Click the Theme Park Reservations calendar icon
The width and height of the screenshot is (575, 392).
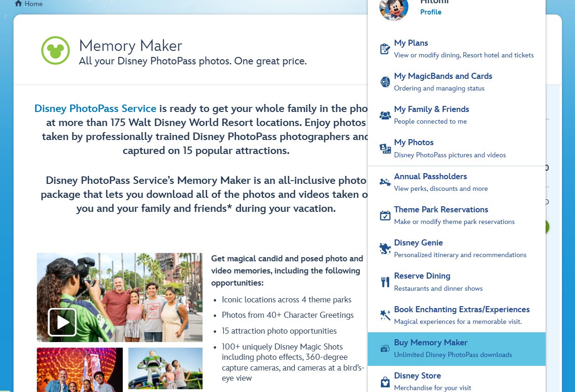click(x=385, y=216)
